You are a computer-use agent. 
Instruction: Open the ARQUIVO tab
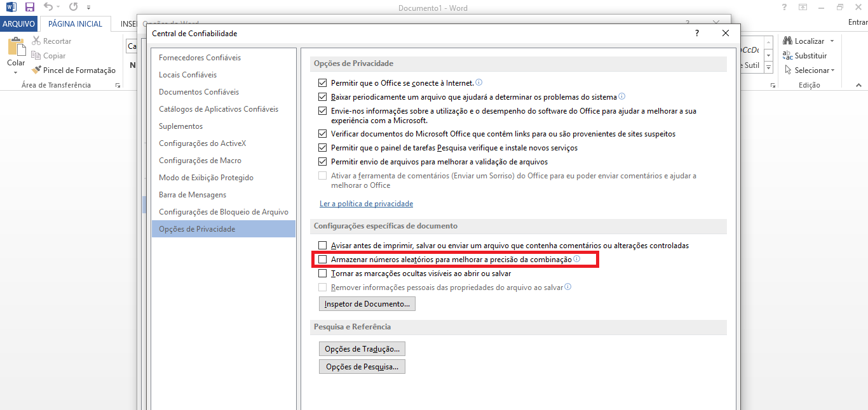coord(19,23)
